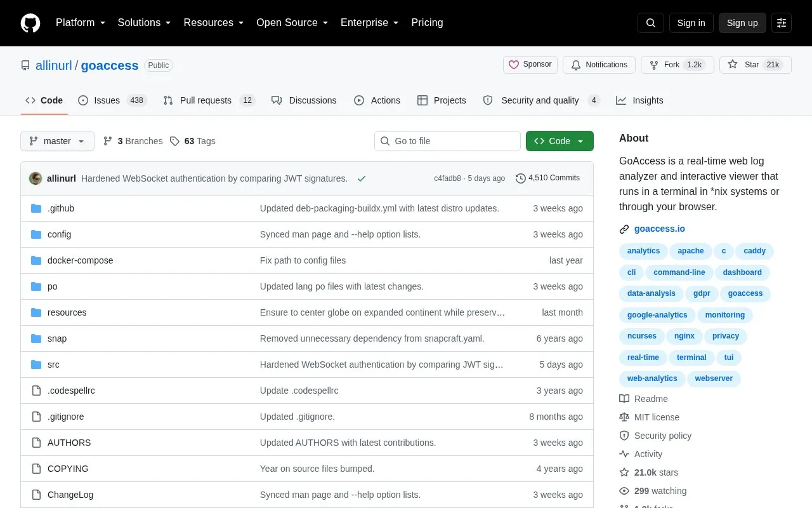
Task: Open the appearance settings icon button
Action: 782,23
